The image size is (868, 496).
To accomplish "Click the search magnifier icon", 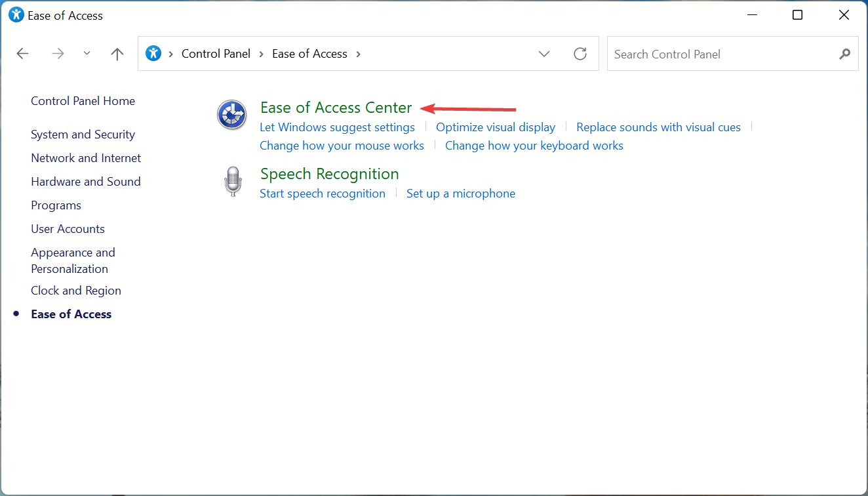I will pyautogui.click(x=845, y=54).
